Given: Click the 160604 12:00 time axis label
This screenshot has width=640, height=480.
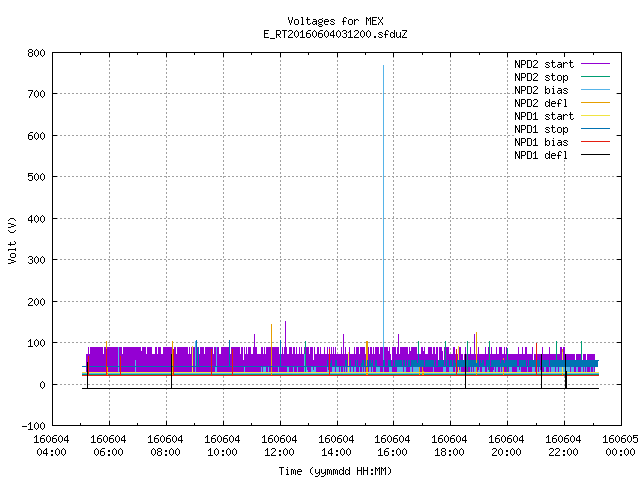Looking at the screenshot, I should point(279,446).
